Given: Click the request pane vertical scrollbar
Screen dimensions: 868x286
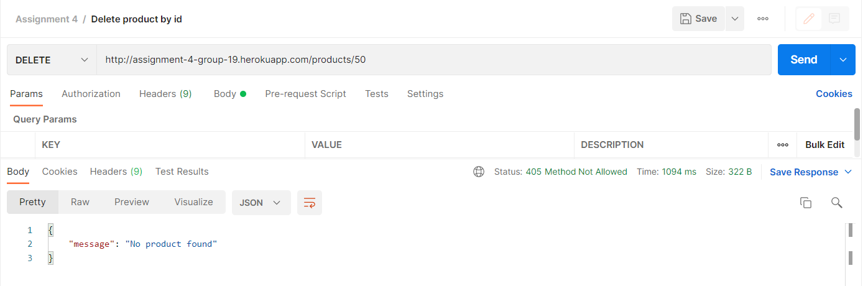Looking at the screenshot, I should tap(857, 124).
